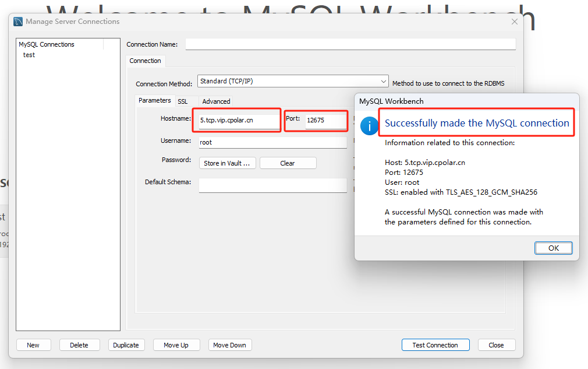Viewport: 588px width, 369px height.
Task: Click the X to close Manage Server Connections
Action: click(515, 22)
